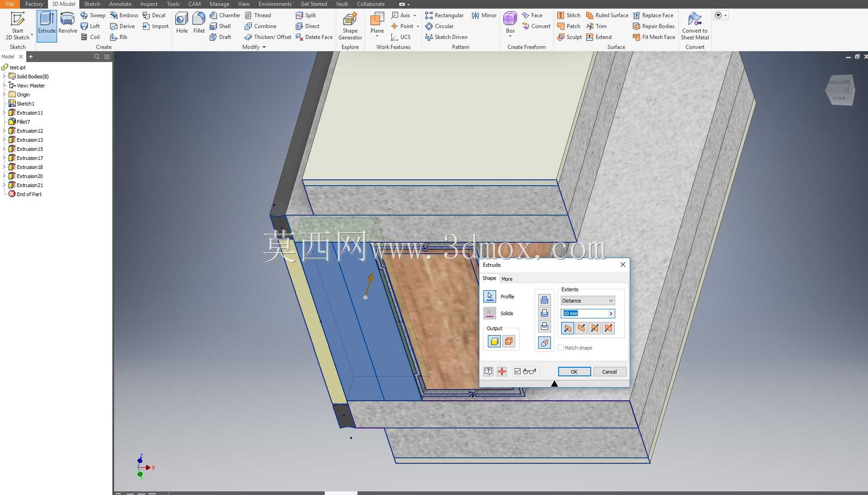The width and height of the screenshot is (868, 495).
Task: Expand the Origin folder node
Action: pos(5,95)
